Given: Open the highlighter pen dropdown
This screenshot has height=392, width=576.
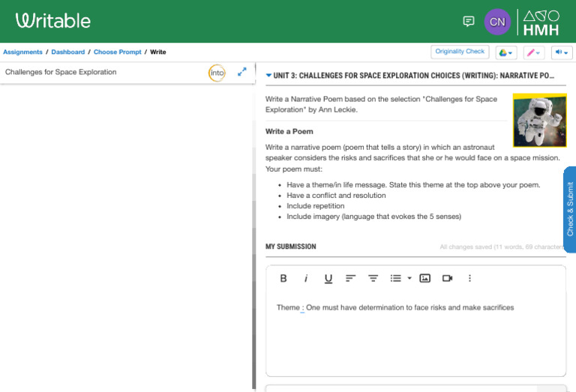Looking at the screenshot, I should tap(534, 52).
